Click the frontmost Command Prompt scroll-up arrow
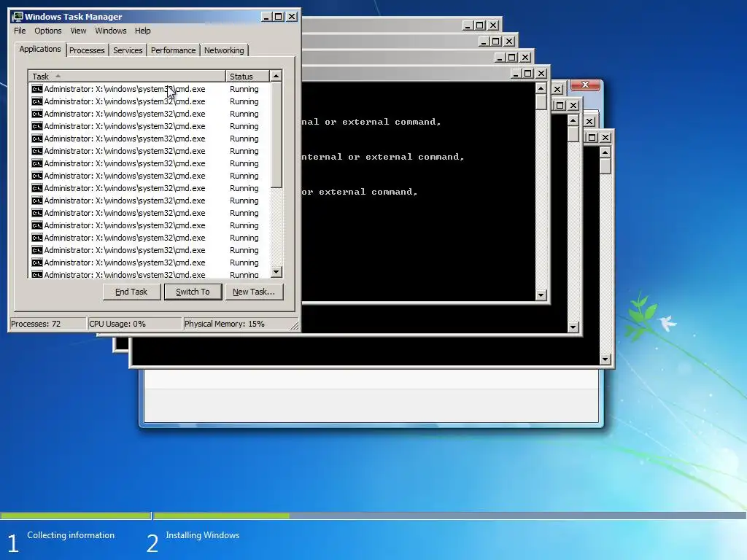 click(x=541, y=88)
